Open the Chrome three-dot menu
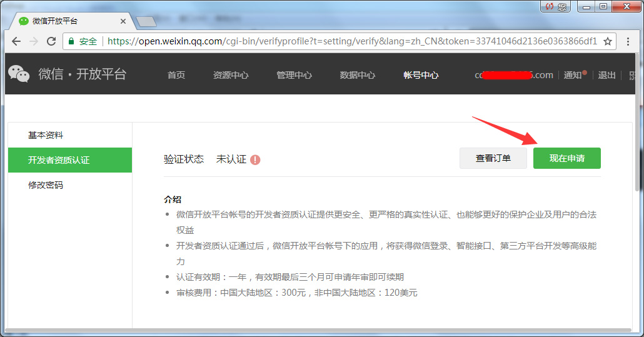The image size is (644, 337). click(628, 41)
